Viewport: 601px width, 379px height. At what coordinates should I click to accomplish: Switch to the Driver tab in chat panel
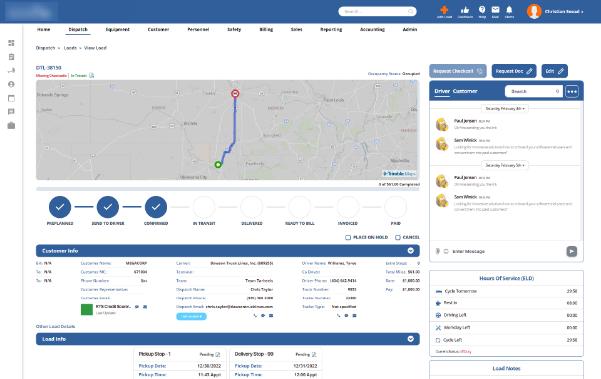(442, 91)
